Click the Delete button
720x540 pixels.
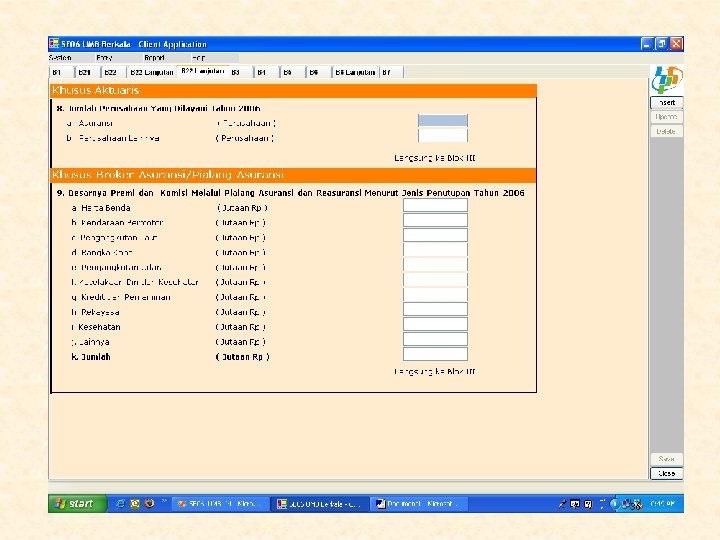(x=667, y=131)
